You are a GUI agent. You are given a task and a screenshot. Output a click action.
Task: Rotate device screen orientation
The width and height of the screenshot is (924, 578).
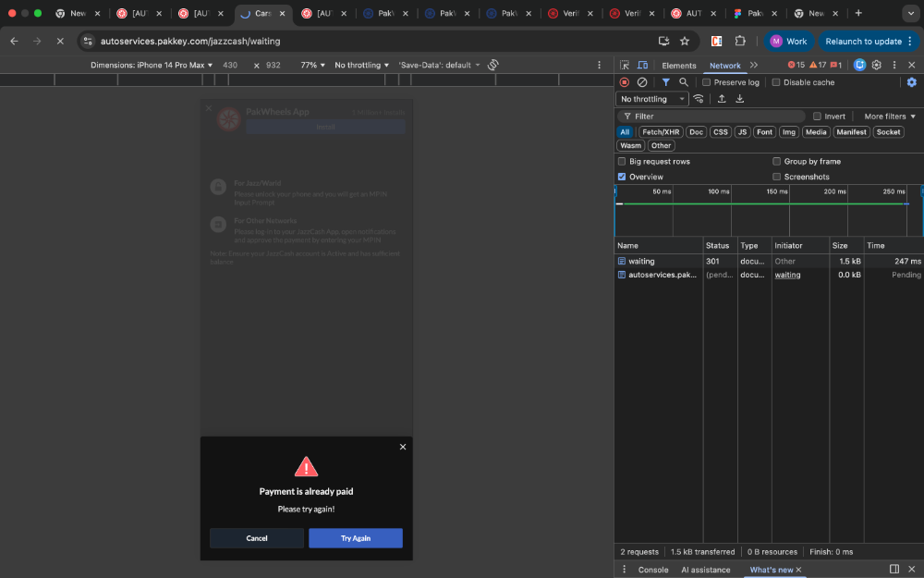pyautogui.click(x=493, y=65)
